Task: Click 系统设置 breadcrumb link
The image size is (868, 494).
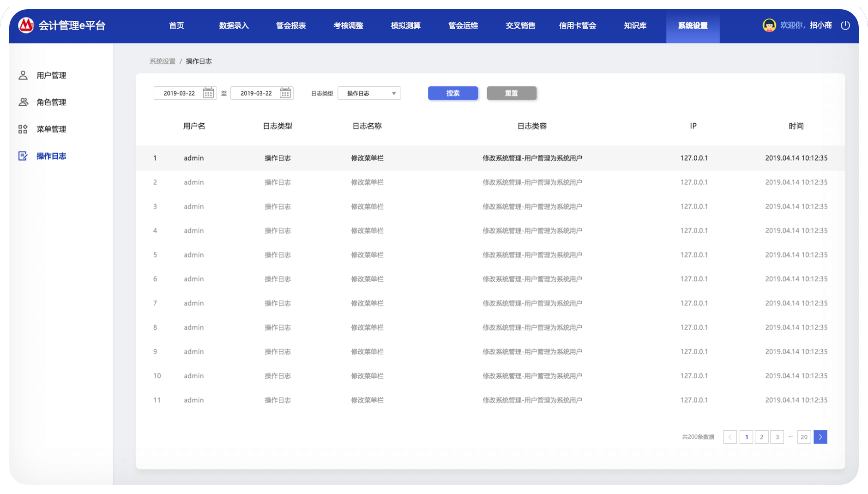Action: [x=163, y=61]
